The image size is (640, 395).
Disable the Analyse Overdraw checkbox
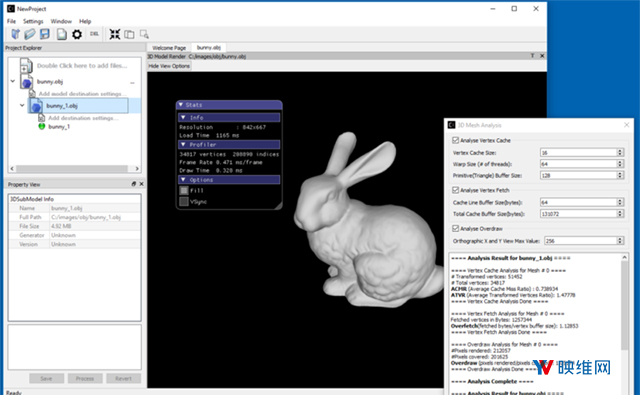[x=456, y=229]
